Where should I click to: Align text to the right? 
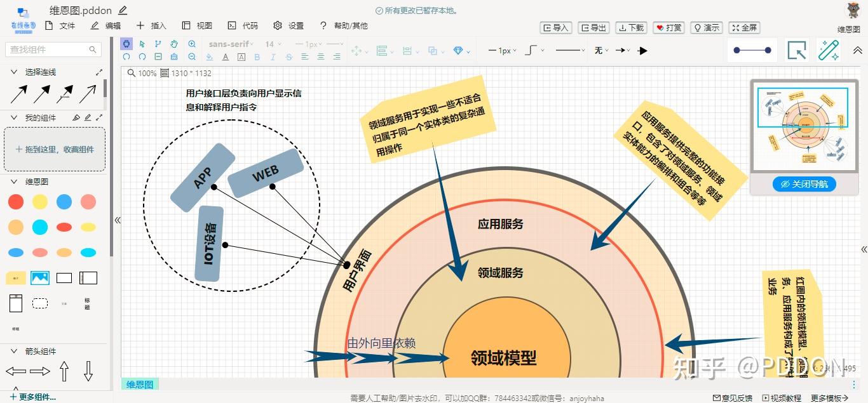point(337,56)
